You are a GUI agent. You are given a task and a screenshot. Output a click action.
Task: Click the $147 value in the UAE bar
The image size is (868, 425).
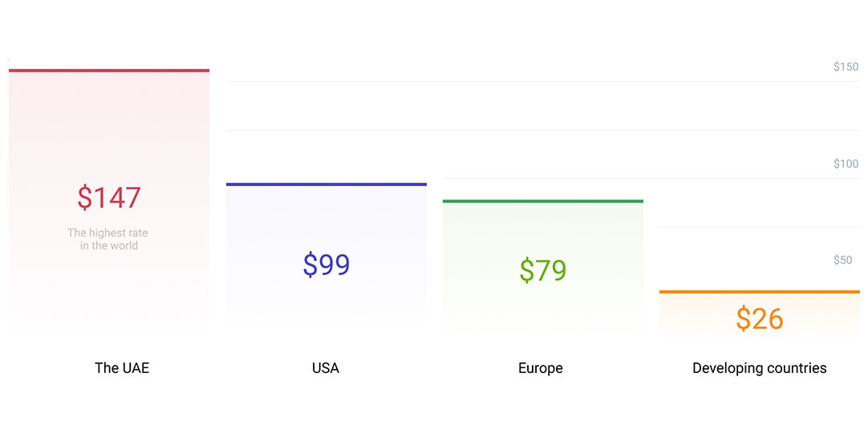(109, 197)
